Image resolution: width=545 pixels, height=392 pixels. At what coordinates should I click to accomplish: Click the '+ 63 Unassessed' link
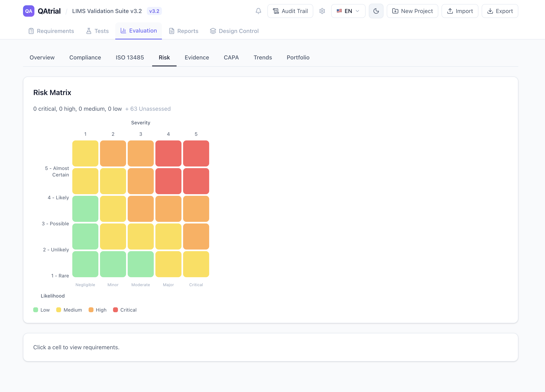point(148,109)
